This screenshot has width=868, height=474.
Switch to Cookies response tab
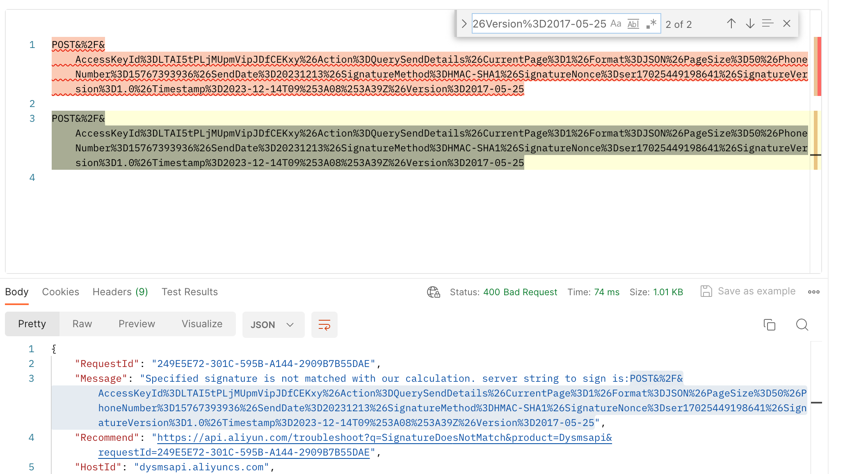(x=60, y=292)
